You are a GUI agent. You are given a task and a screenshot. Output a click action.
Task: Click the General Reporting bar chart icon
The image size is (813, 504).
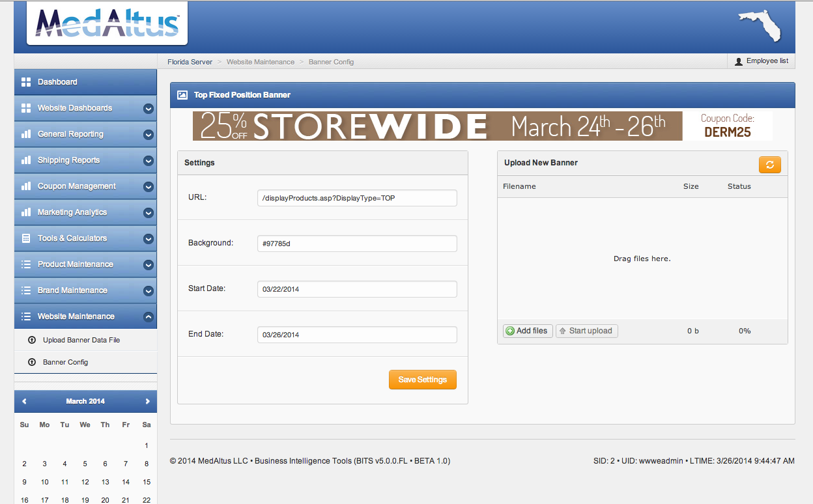point(26,134)
